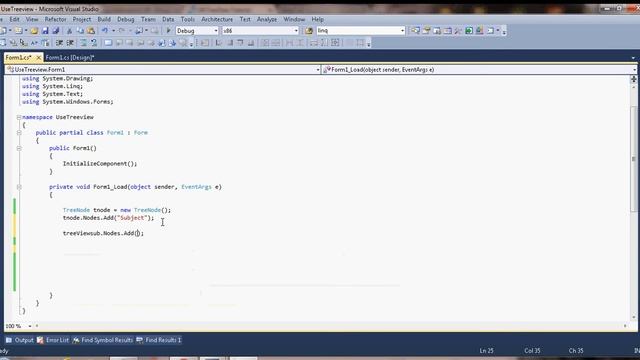Click the New Project toolbar icon
This screenshot has width=640, height=360.
coord(3,31)
